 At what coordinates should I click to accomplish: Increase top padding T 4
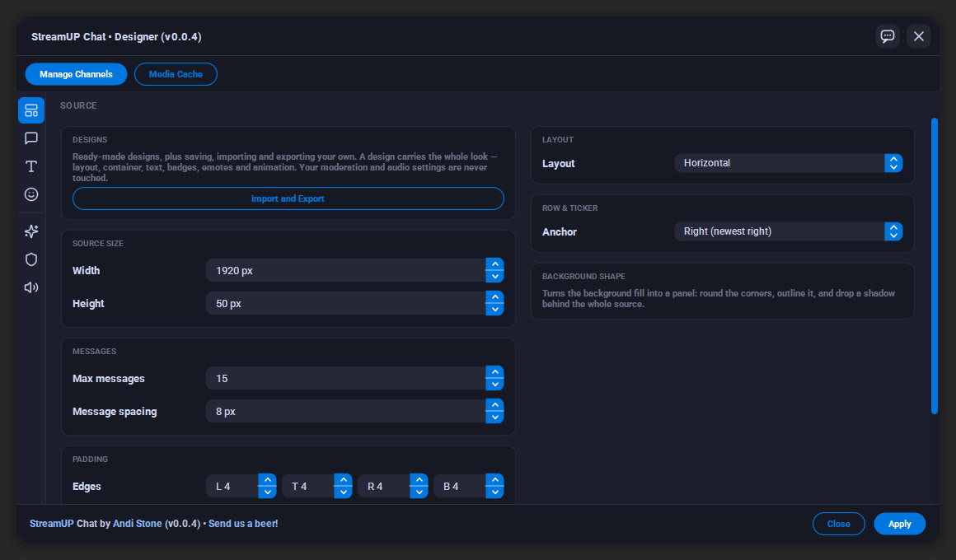click(x=343, y=480)
